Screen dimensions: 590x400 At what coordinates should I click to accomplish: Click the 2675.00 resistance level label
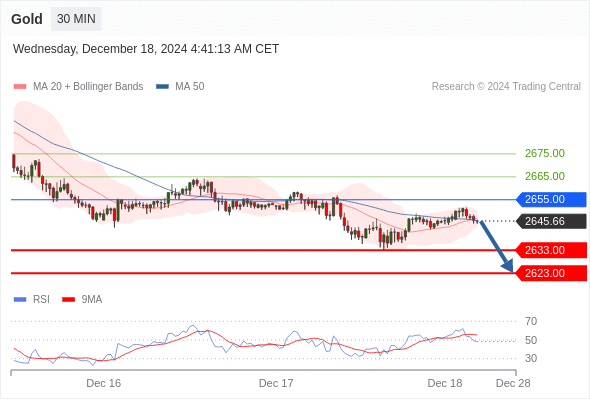tap(545, 153)
